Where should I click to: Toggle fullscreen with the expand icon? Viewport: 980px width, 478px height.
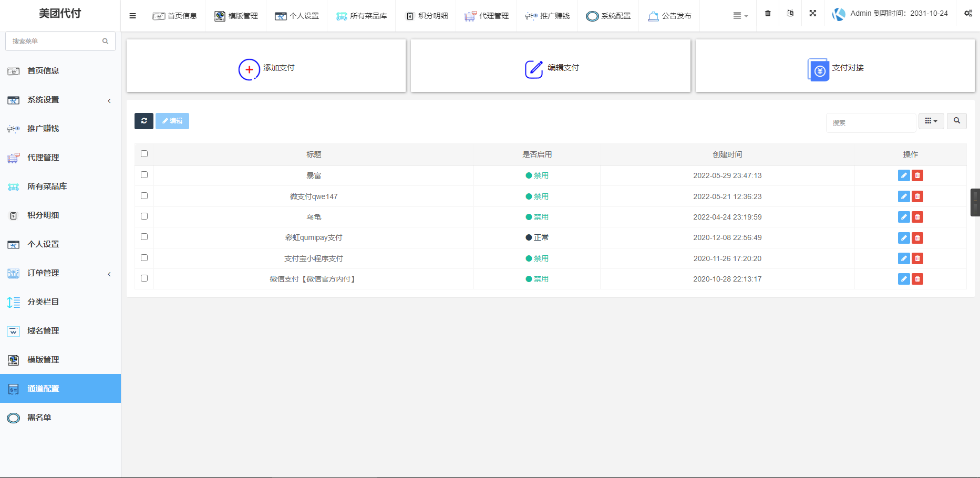coord(813,14)
